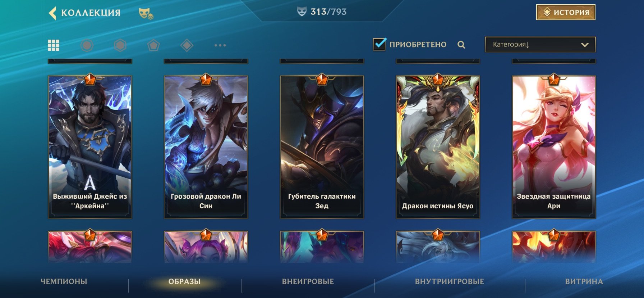Open the Дракон истины Ясуо skin card
The height and width of the screenshot is (298, 644).
coord(438,147)
